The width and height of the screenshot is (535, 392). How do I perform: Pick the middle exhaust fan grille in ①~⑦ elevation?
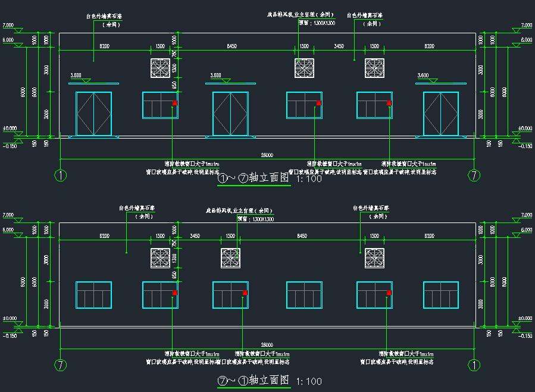[304, 68]
